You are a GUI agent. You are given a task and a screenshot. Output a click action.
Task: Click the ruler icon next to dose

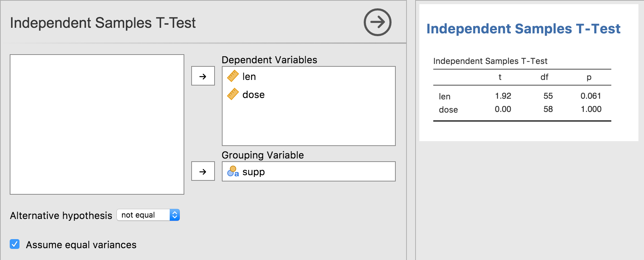(233, 94)
